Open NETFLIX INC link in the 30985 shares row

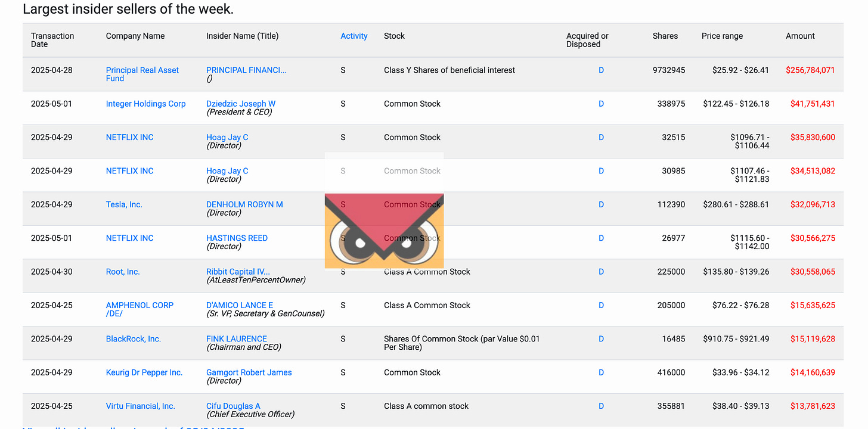129,171
